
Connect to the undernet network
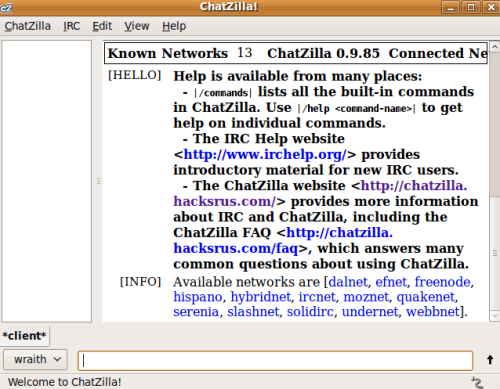point(370,312)
